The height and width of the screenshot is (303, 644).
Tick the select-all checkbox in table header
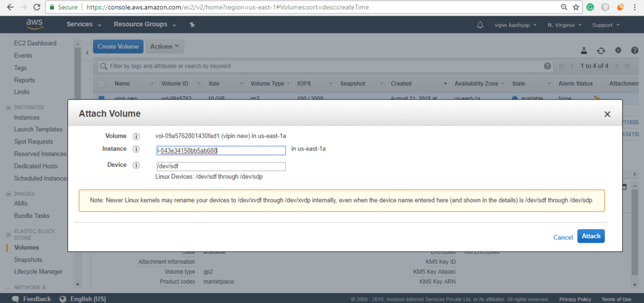[x=101, y=84]
